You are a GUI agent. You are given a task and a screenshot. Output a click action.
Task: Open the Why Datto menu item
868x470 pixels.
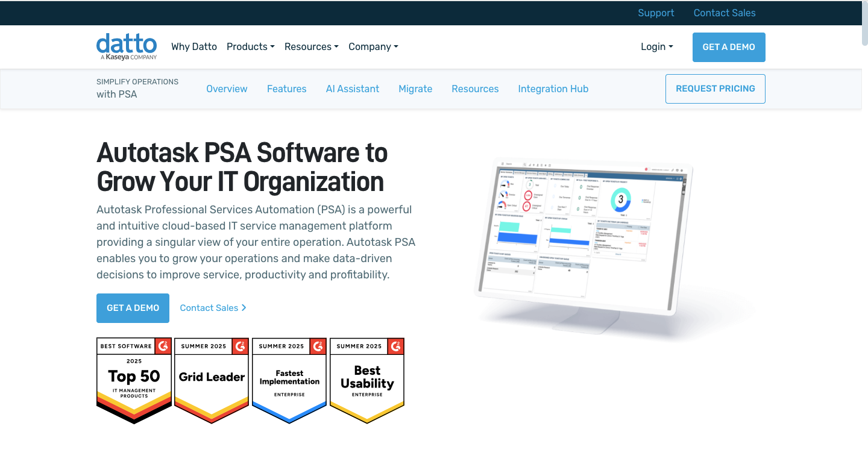click(194, 46)
